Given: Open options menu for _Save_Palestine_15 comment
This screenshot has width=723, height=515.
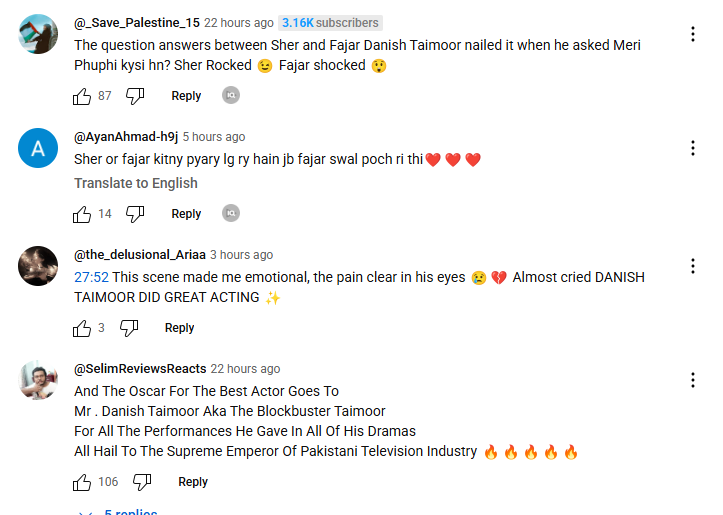Looking at the screenshot, I should click(x=692, y=34).
